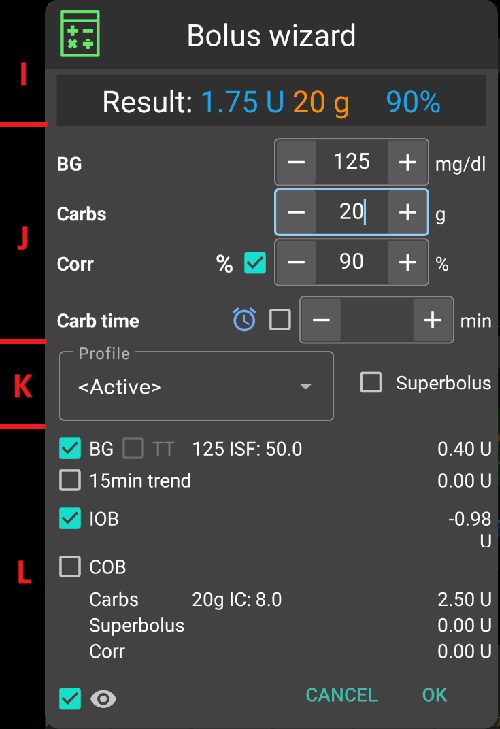Open the Profile dropdown showing Active

click(x=196, y=386)
